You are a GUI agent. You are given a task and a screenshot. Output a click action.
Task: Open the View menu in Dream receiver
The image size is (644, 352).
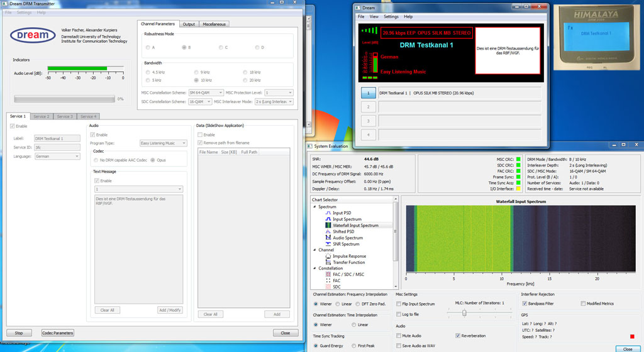point(374,17)
